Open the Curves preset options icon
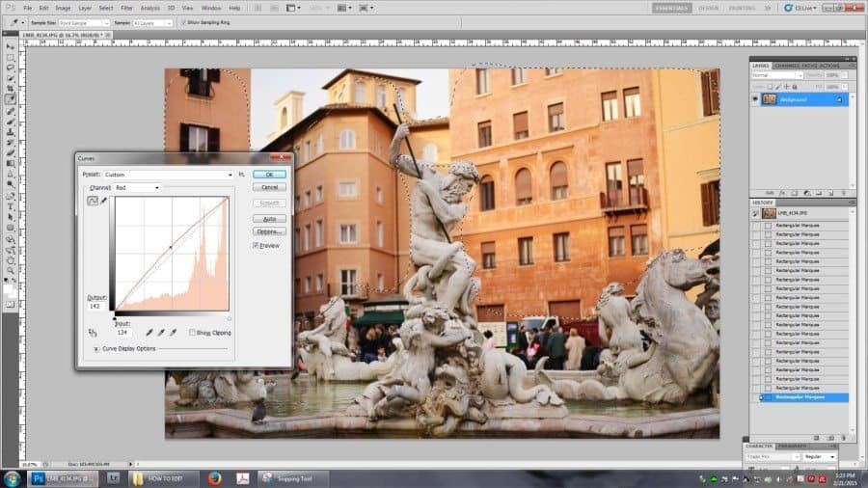This screenshot has width=868, height=488. pyautogui.click(x=241, y=175)
